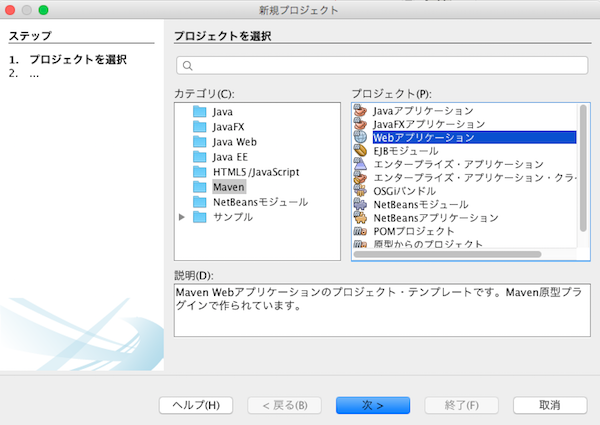Click the 取消 button
The image size is (600, 425).
pyautogui.click(x=550, y=405)
